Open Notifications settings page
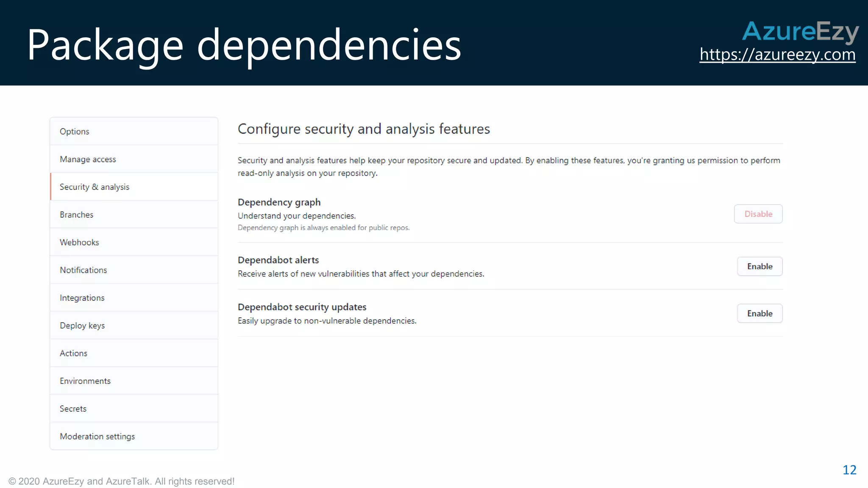Screen dimensions: 868x488 [134, 270]
